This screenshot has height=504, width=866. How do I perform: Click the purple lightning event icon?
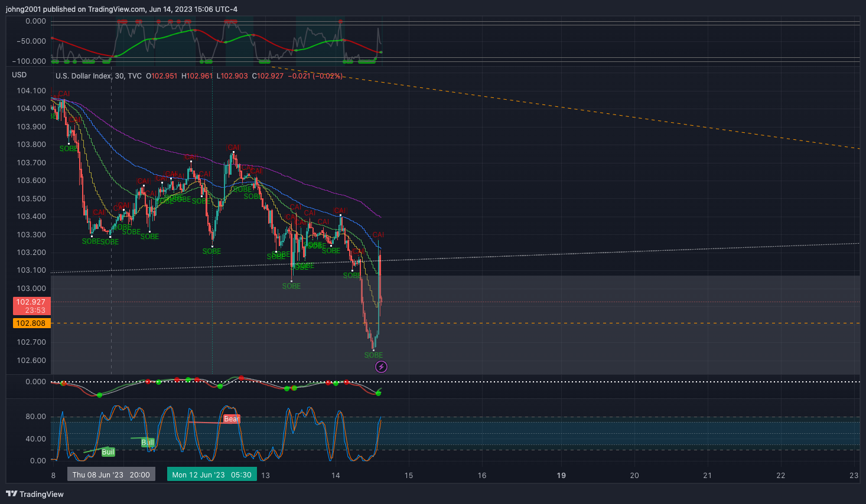coord(382,367)
